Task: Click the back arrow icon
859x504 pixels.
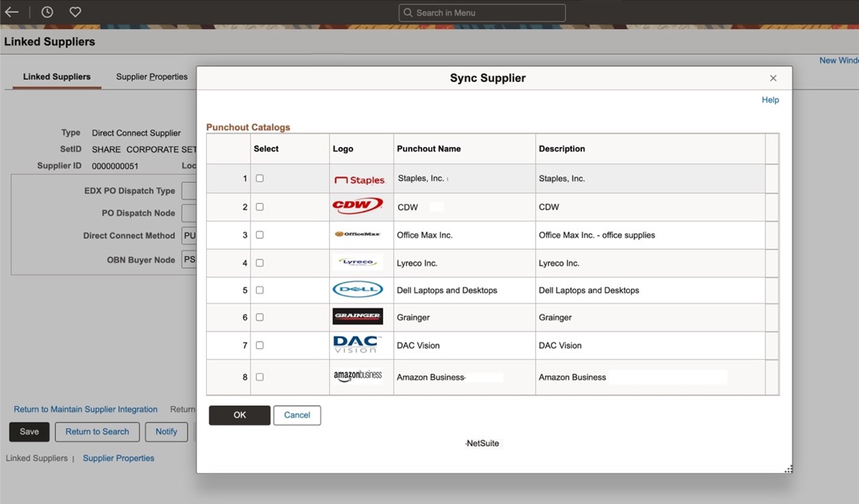Action: coord(12,12)
